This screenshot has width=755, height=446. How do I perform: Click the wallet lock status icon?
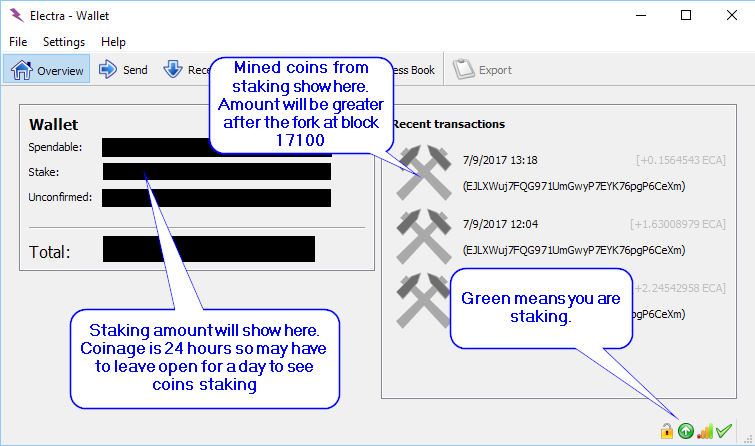(x=666, y=431)
